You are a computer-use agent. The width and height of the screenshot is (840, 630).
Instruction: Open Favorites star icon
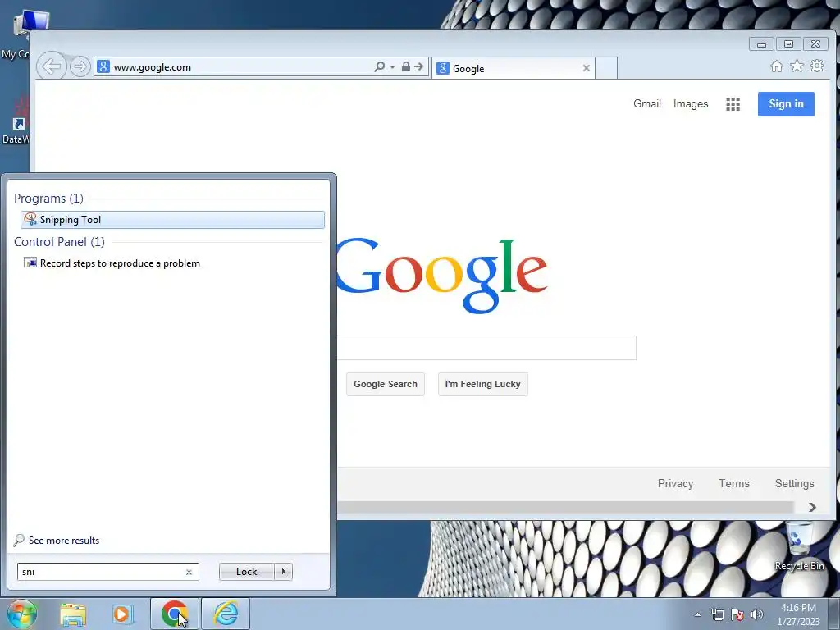tap(797, 66)
